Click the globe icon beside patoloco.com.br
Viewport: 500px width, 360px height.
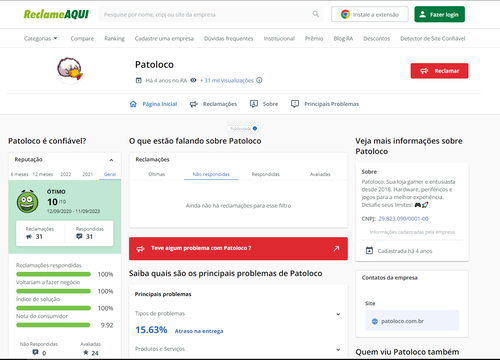pos(375,321)
